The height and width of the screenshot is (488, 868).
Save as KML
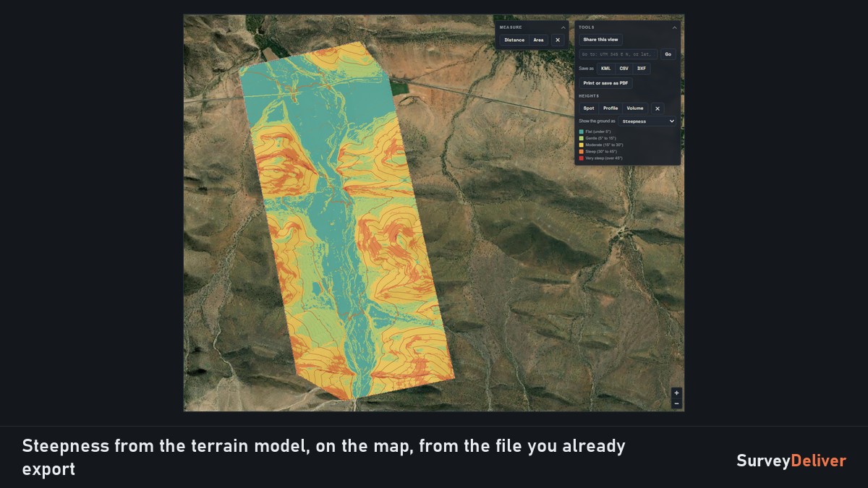(x=606, y=69)
